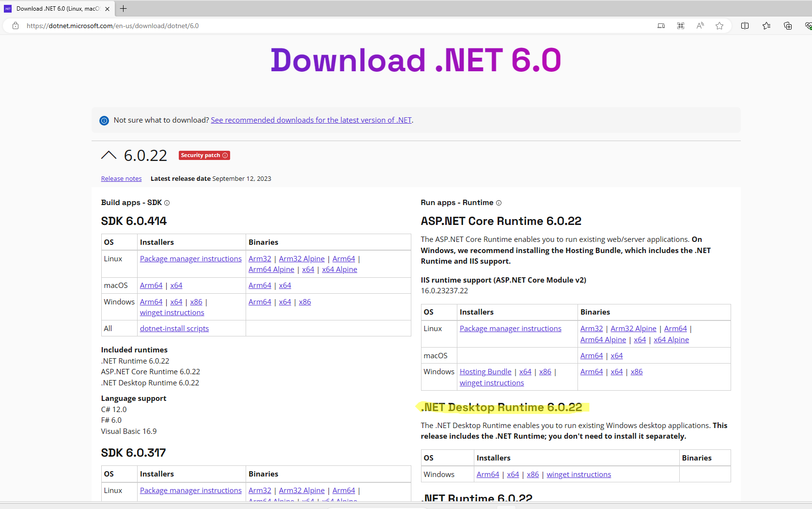812x509 pixels.
Task: Open split screen view icon
Action: point(745,26)
